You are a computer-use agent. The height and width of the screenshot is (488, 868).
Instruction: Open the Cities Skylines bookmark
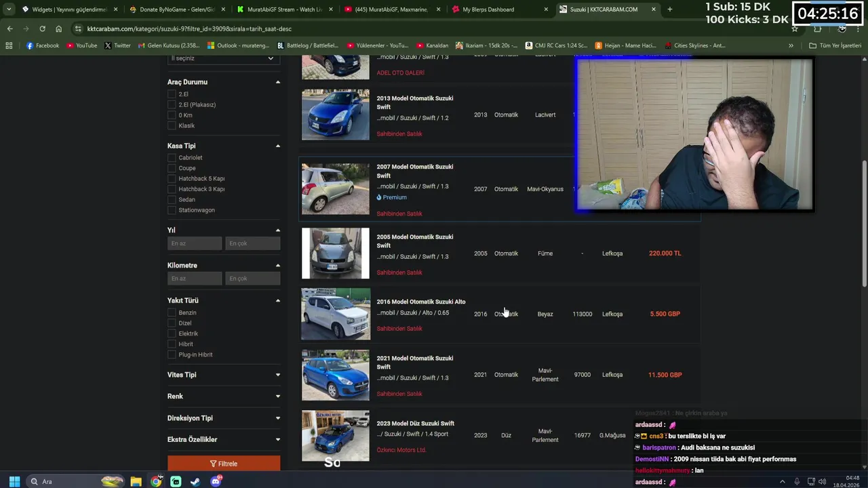point(696,45)
